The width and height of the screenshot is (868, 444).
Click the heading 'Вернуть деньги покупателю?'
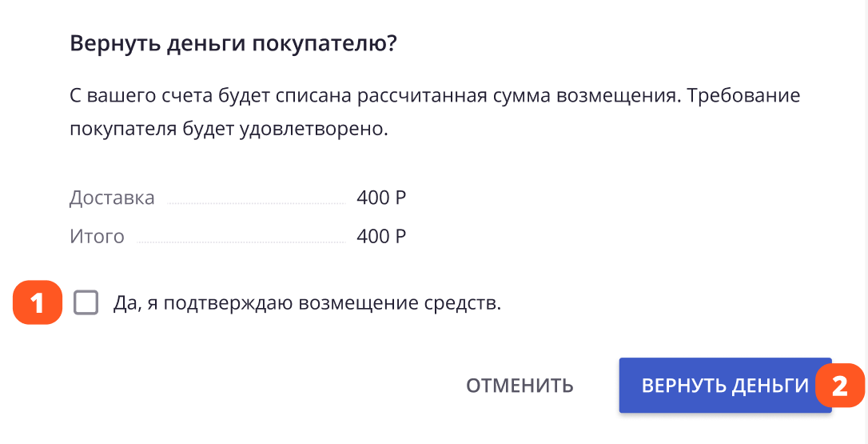(x=233, y=43)
